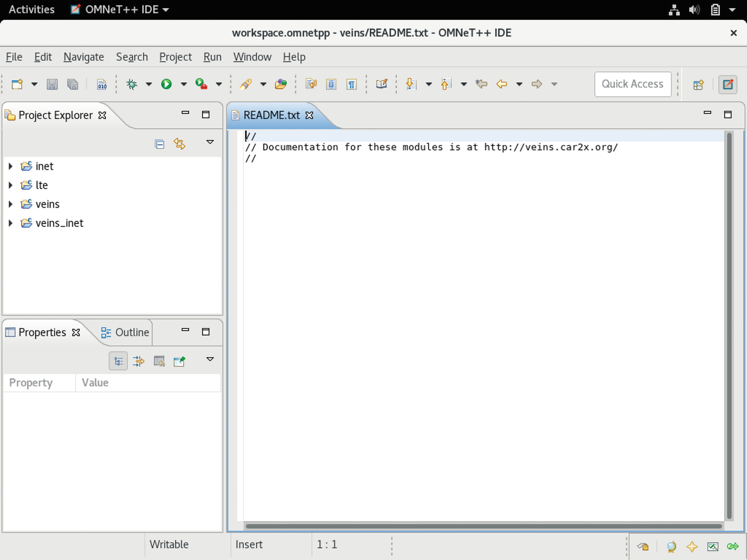Click the Save All icon
This screenshot has width=747, height=560.
(x=72, y=84)
